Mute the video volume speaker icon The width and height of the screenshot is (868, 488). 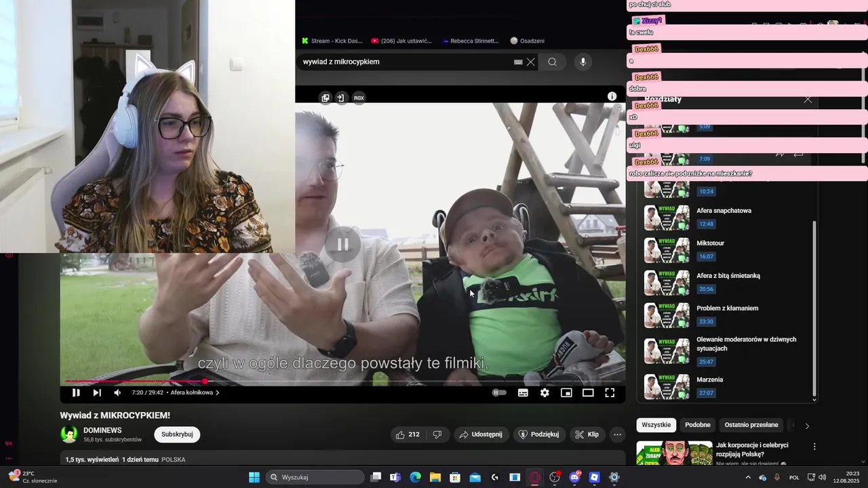(117, 392)
